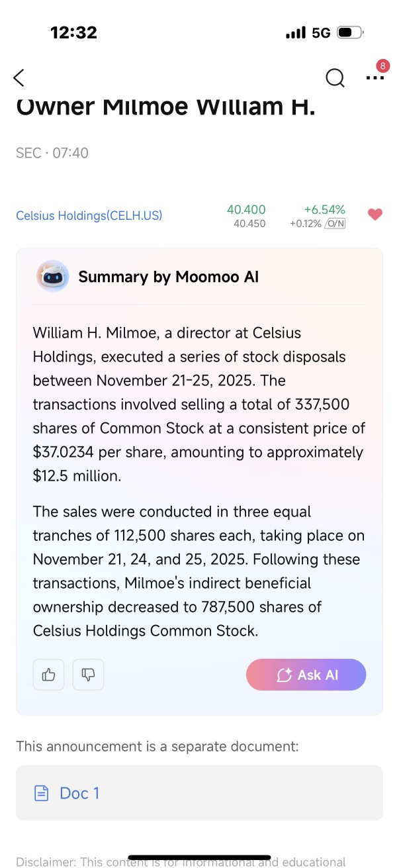The image size is (399, 868).
Task: Tap the Ask AI button
Action: pos(306,675)
